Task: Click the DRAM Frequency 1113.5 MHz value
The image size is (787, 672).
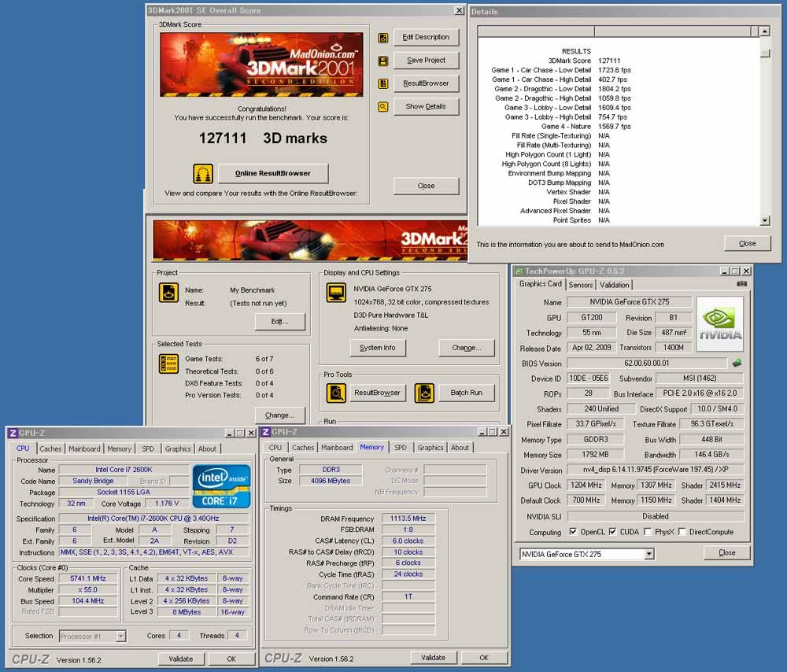Action: [408, 519]
